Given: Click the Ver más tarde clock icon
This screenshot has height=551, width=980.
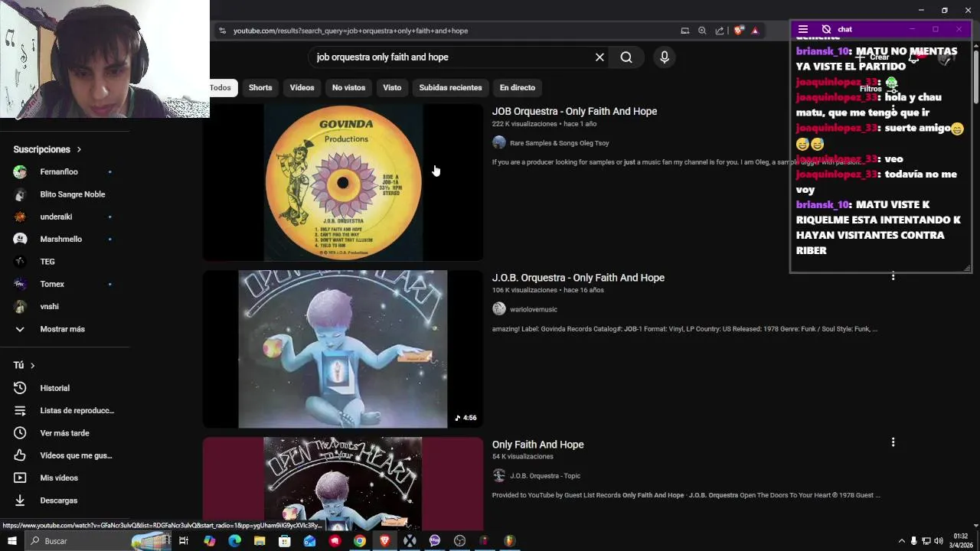Looking at the screenshot, I should click(x=20, y=433).
